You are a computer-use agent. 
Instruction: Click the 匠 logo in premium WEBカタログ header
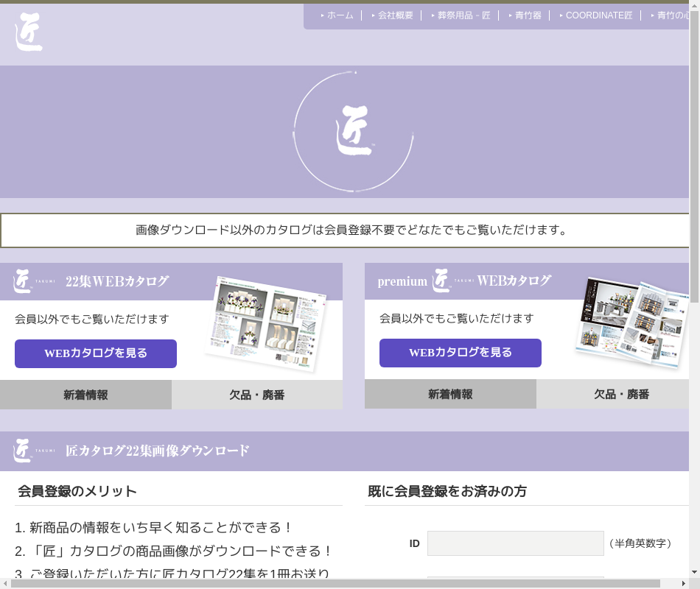click(442, 281)
